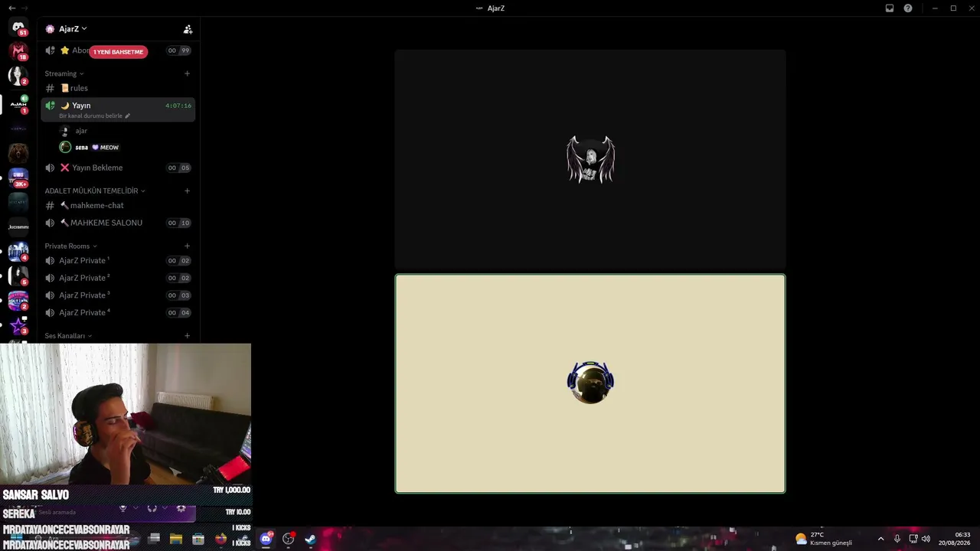Edit channel status pencil under Yayın
This screenshot has width=980, height=551.
(x=128, y=116)
